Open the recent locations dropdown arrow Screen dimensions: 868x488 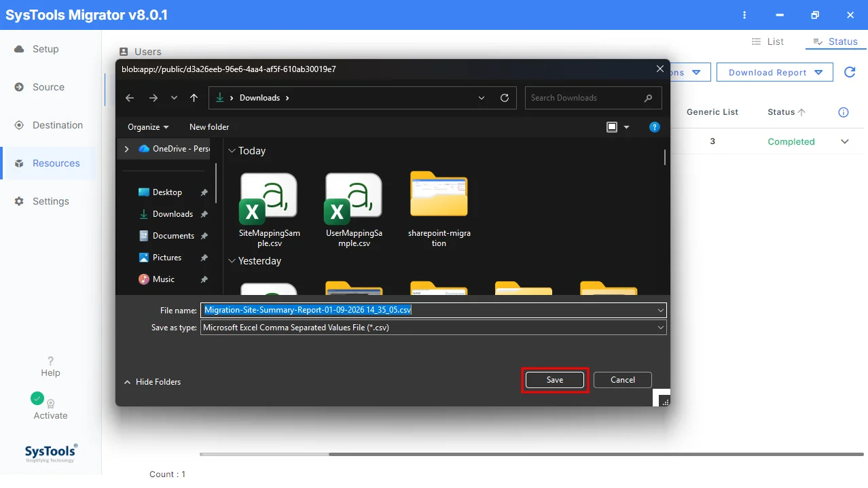click(x=174, y=98)
